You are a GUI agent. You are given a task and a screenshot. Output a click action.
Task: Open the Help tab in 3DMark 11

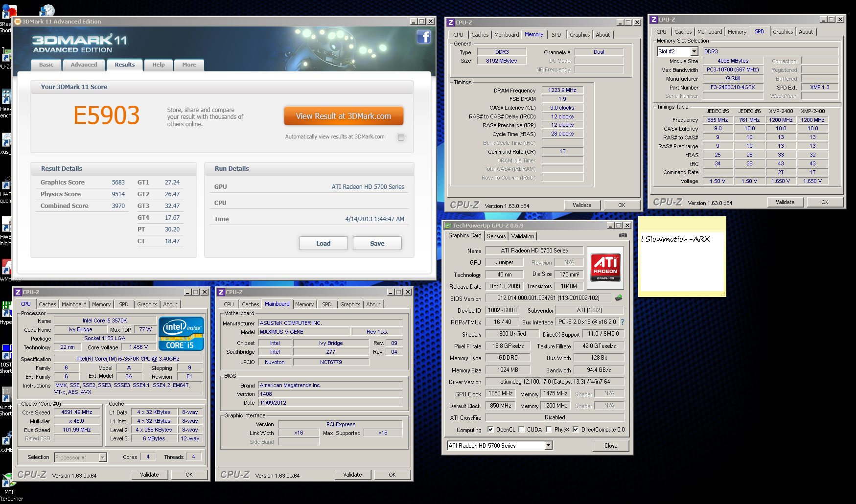click(x=159, y=65)
